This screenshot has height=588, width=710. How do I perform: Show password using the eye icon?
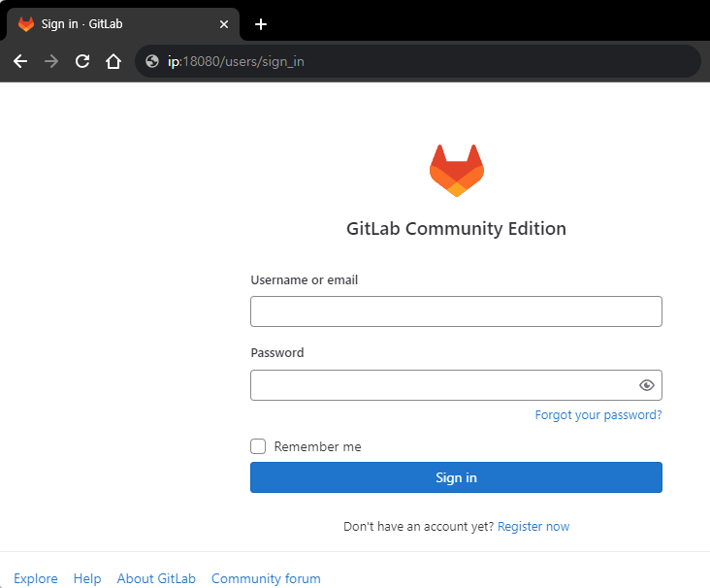[x=647, y=385]
